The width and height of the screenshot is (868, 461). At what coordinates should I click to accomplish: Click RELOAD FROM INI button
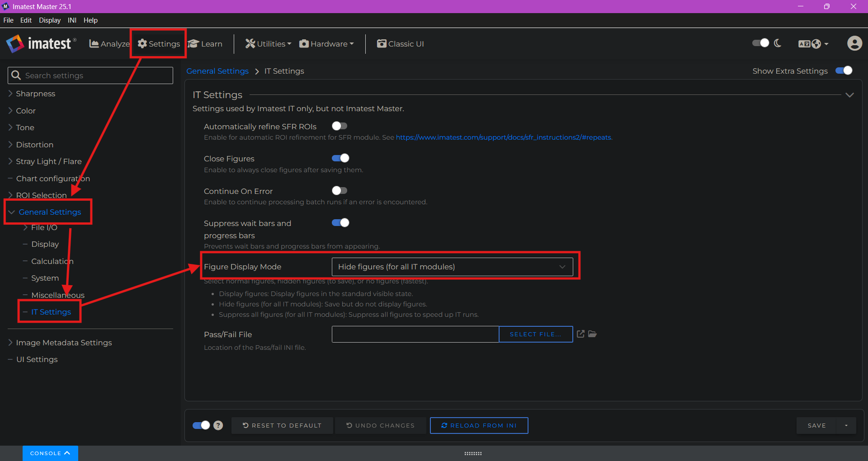479,426
